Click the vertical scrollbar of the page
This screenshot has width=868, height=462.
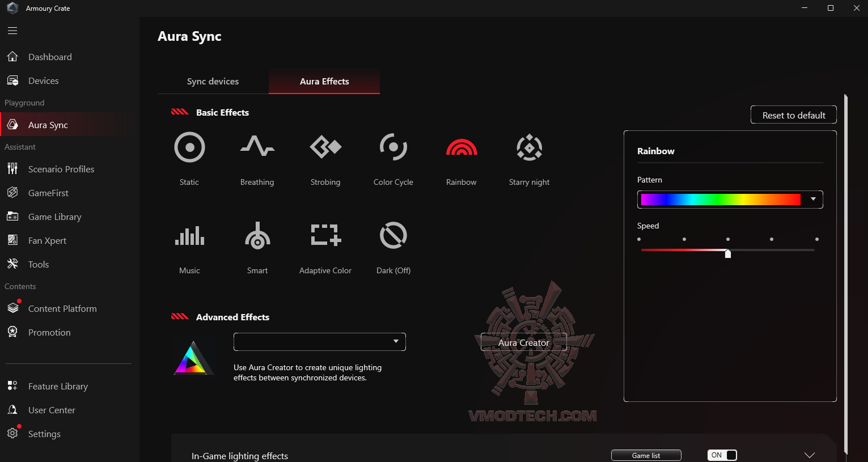[846, 274]
